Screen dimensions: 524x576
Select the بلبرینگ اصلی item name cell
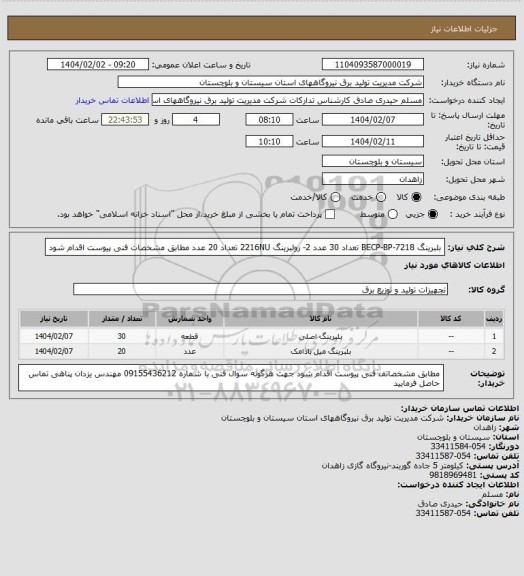(320, 336)
